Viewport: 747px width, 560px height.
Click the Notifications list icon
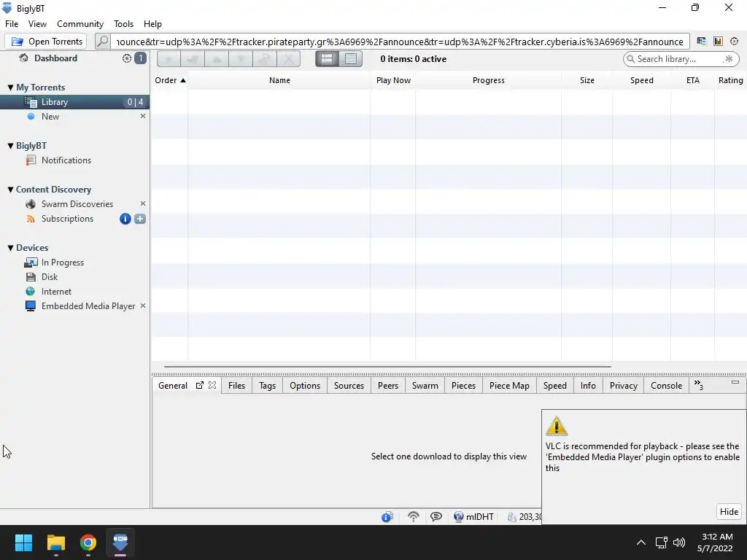[31, 160]
